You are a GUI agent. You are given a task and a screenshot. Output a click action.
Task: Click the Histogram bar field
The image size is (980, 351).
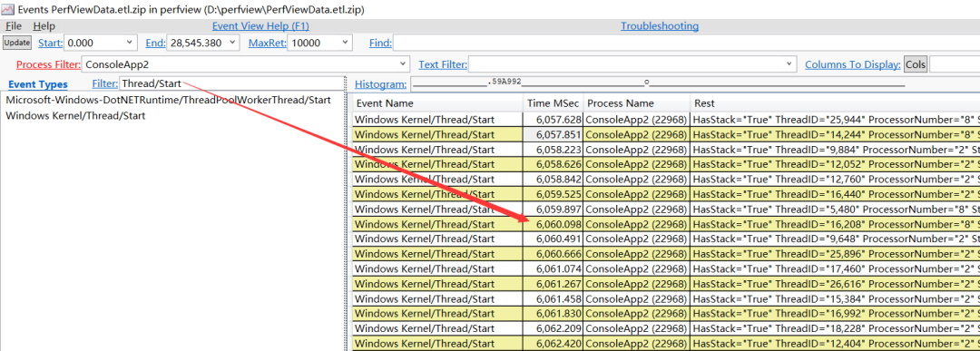pos(658,83)
